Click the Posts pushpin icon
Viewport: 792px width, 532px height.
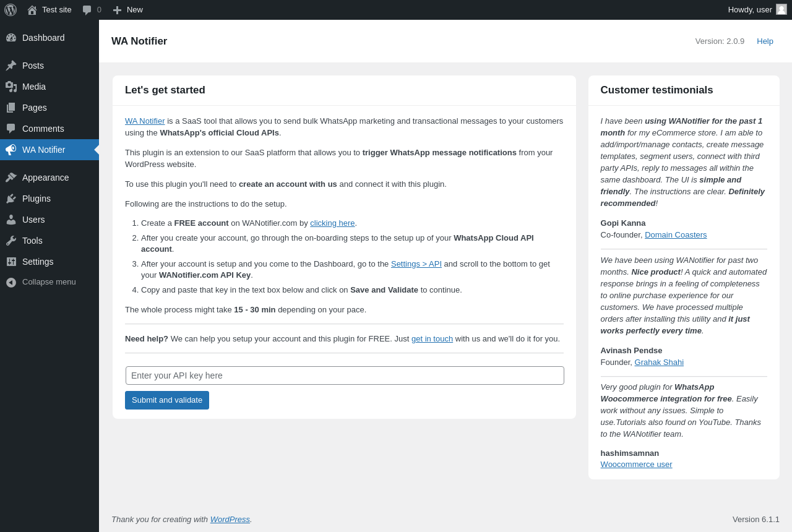(x=11, y=66)
